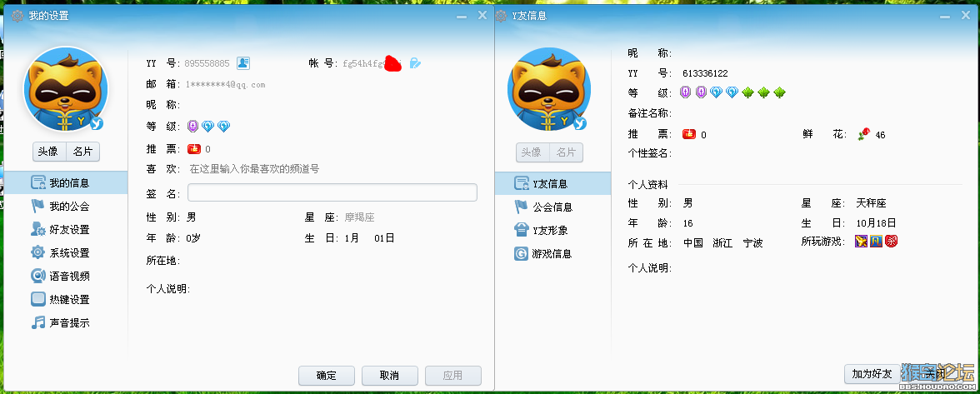The height and width of the screenshot is (394, 980).
Task: Click the avatar in Y友信息 window
Action: coord(549,88)
